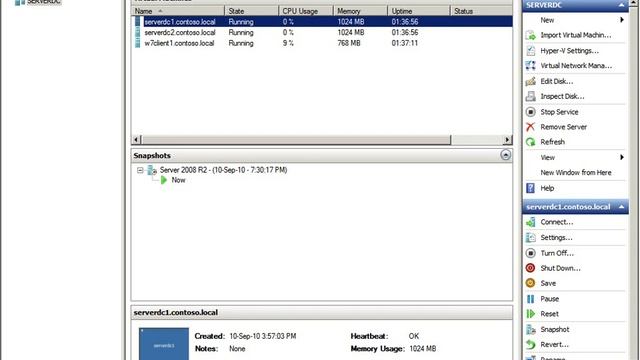640x360 pixels.
Task: Click the Help icon
Action: (x=530, y=188)
